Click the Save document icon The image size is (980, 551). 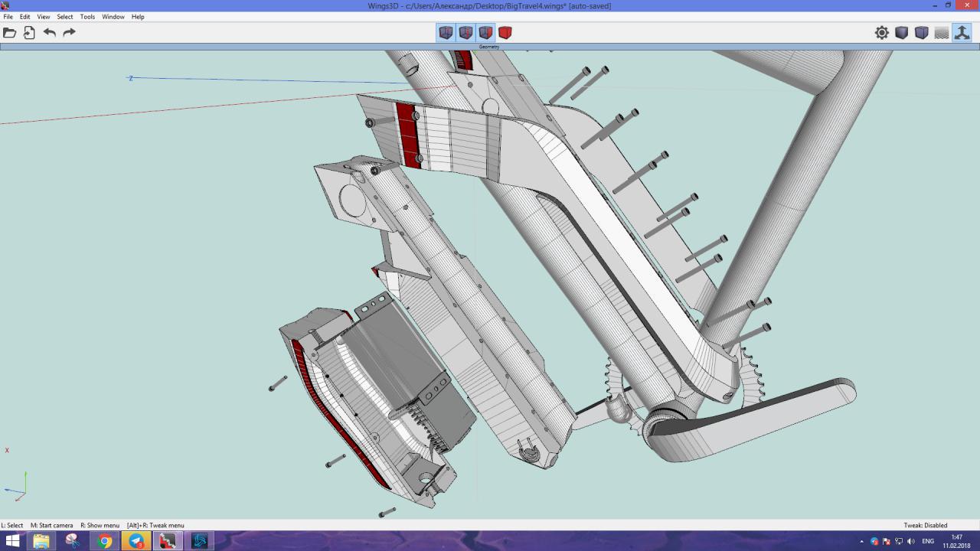29,32
